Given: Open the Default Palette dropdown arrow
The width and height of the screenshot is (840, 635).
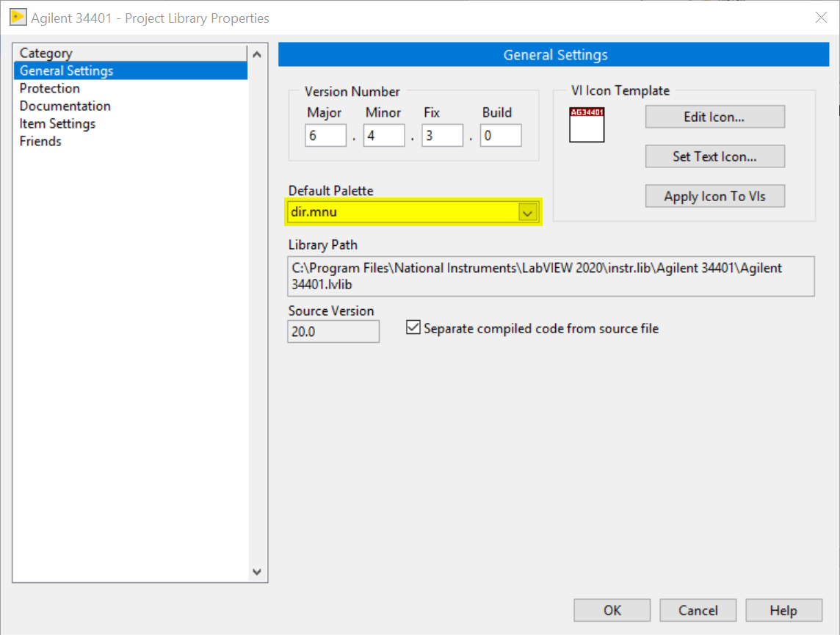Looking at the screenshot, I should 528,213.
